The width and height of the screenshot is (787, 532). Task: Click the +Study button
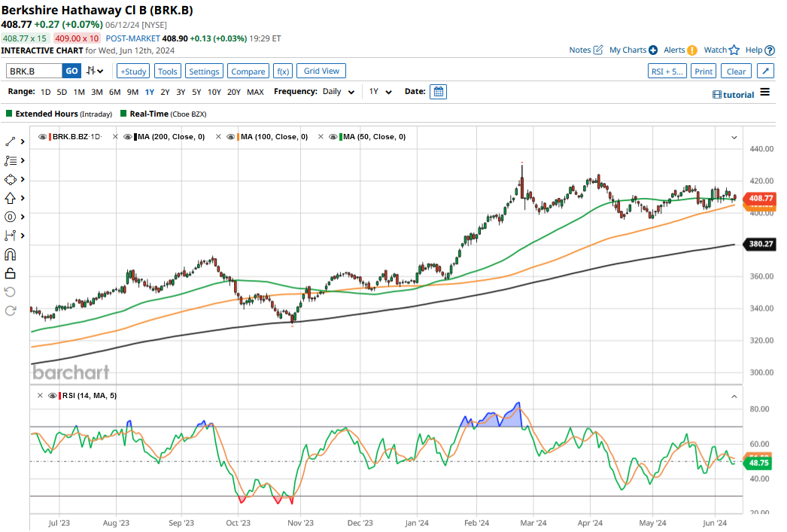click(x=133, y=71)
